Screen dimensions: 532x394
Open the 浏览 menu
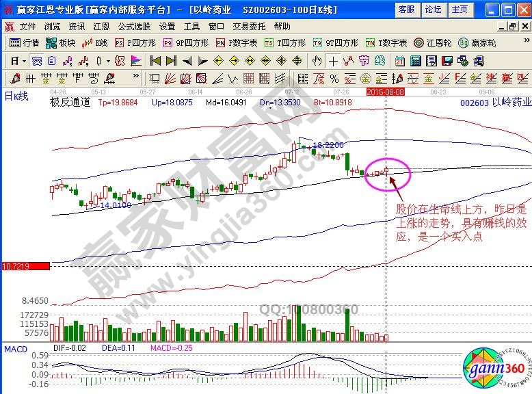(52, 27)
